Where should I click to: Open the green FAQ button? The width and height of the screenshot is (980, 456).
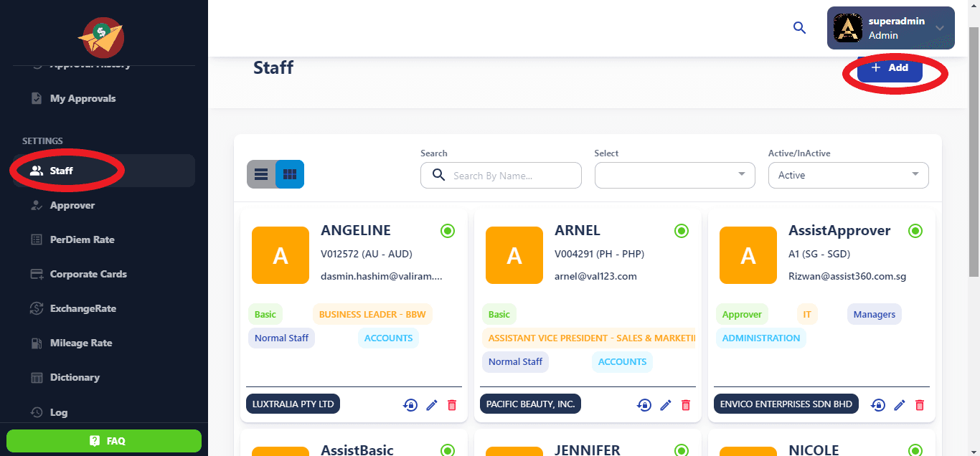104,441
